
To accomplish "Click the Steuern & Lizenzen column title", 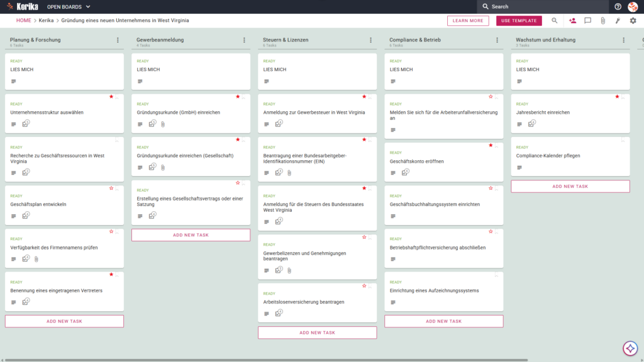I will click(286, 40).
